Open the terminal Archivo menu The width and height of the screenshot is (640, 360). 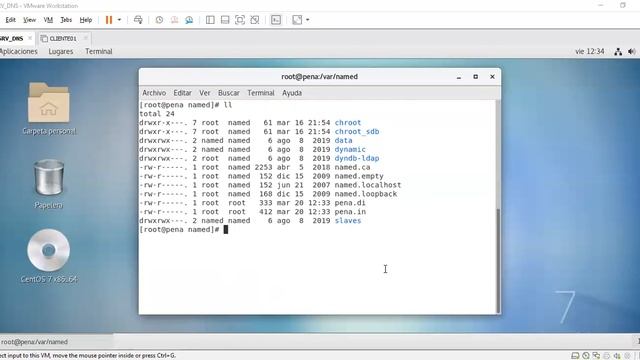click(154, 93)
